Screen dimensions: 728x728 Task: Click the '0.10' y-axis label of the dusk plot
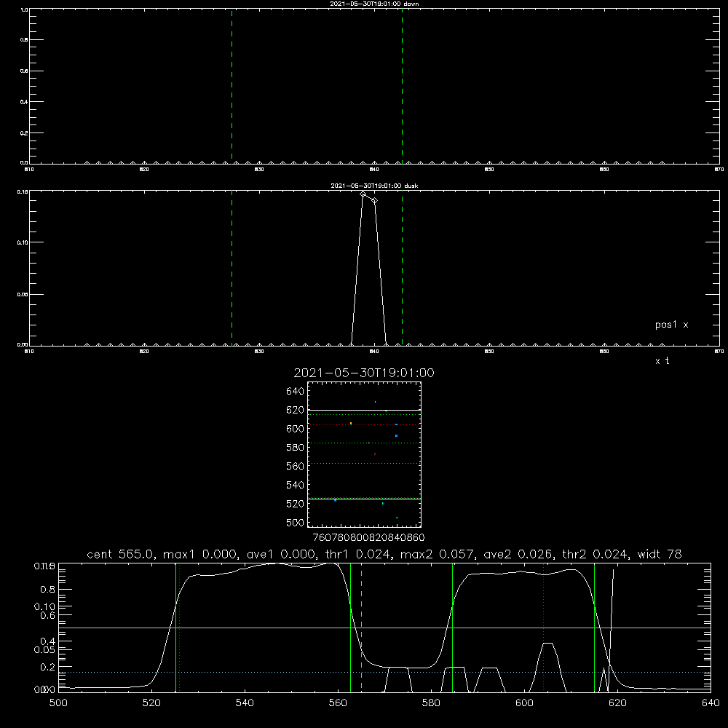23,243
